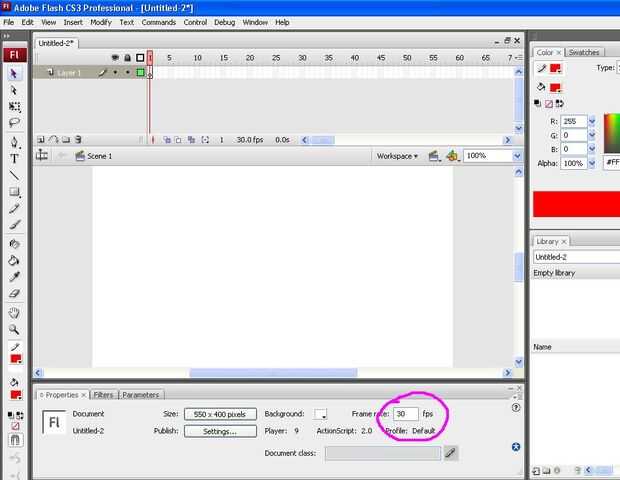Toggle Layer 1 green outline square
620x480 pixels.
140,72
